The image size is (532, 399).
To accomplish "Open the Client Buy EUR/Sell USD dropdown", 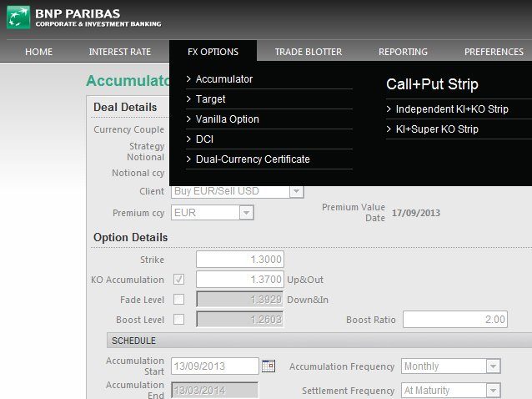I will pos(296,191).
